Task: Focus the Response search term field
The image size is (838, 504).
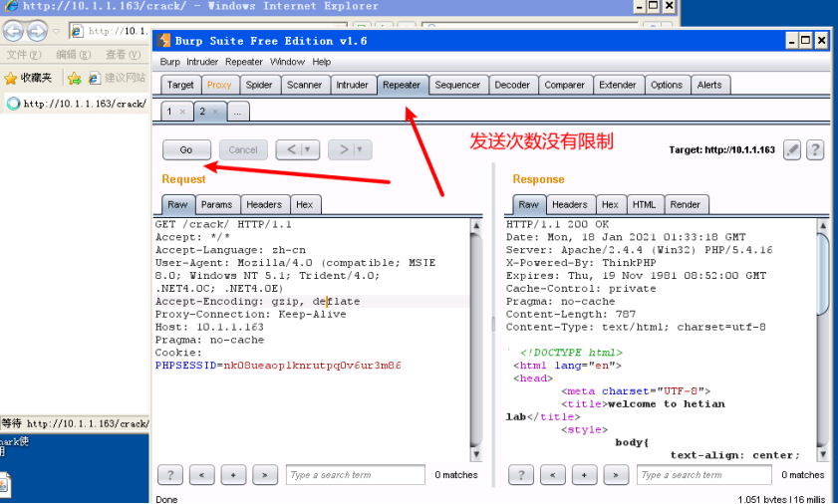Action: [704, 474]
